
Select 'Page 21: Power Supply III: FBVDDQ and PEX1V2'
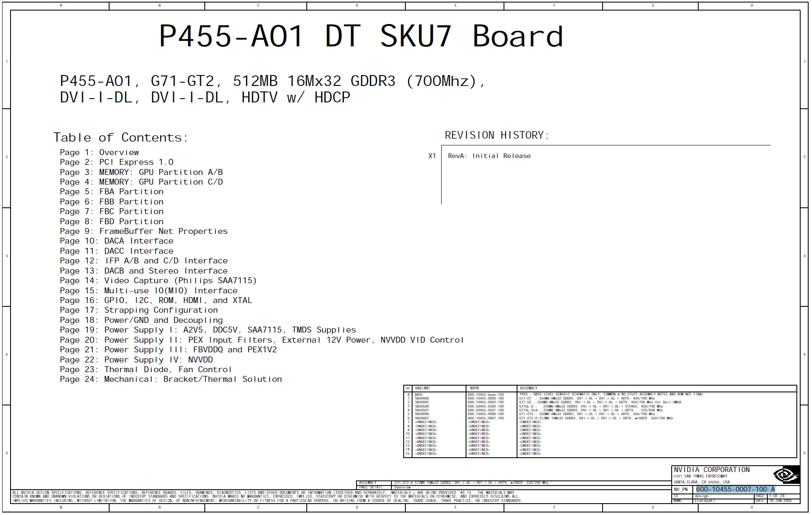coord(169,350)
